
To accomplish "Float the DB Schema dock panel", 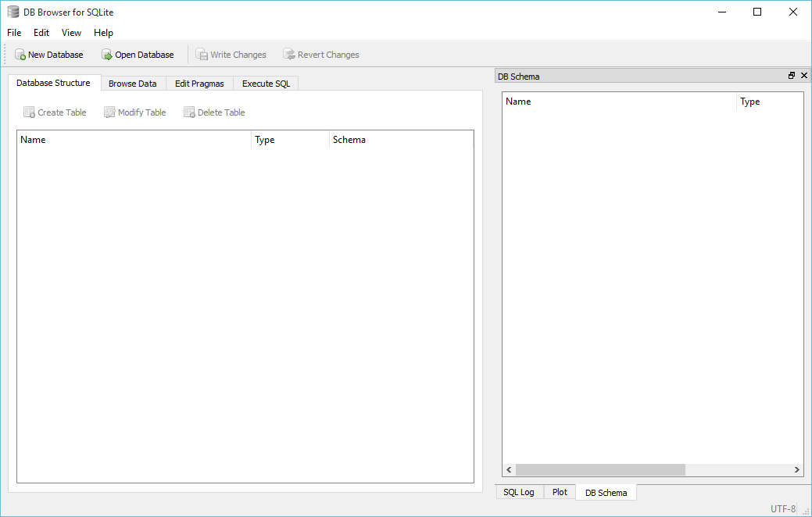I will tap(791, 76).
